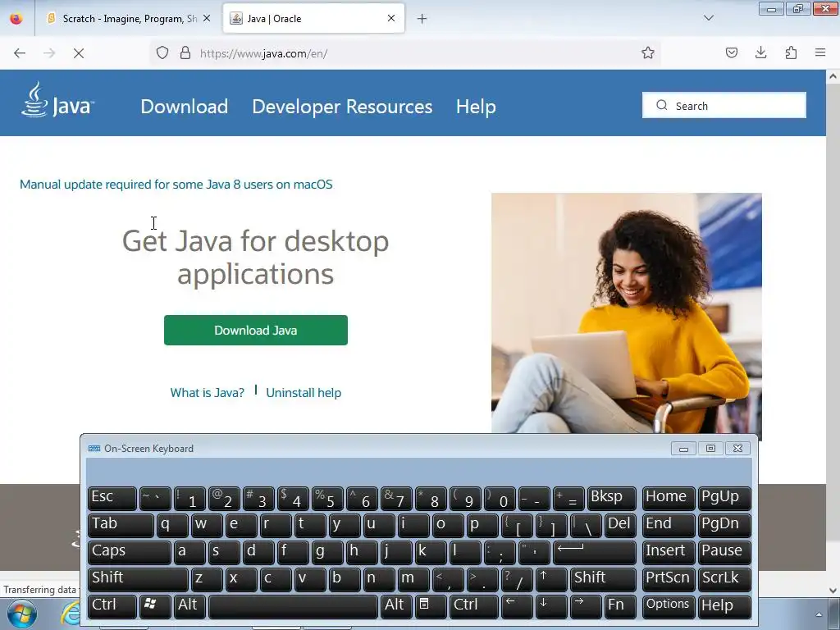The image size is (840, 630).
Task: Toggle Caps key on On-Screen Keyboard
Action: click(x=129, y=552)
